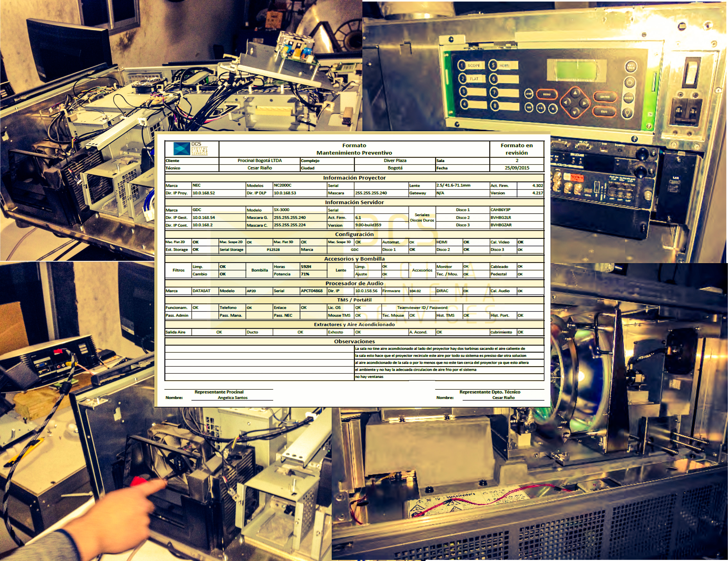This screenshot has width=728, height=561.
Task: Select the Cubrimiento OK cell
Action: (530, 332)
